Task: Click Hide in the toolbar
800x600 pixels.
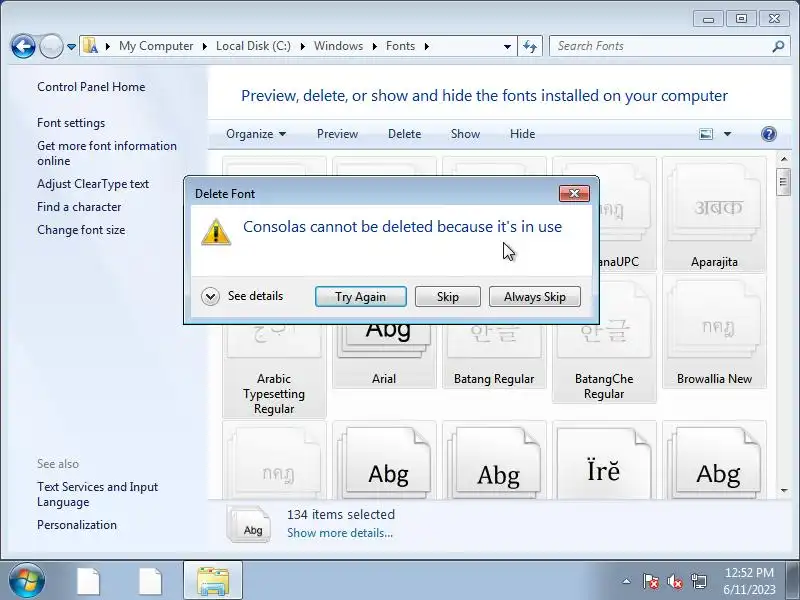Action: 522,134
